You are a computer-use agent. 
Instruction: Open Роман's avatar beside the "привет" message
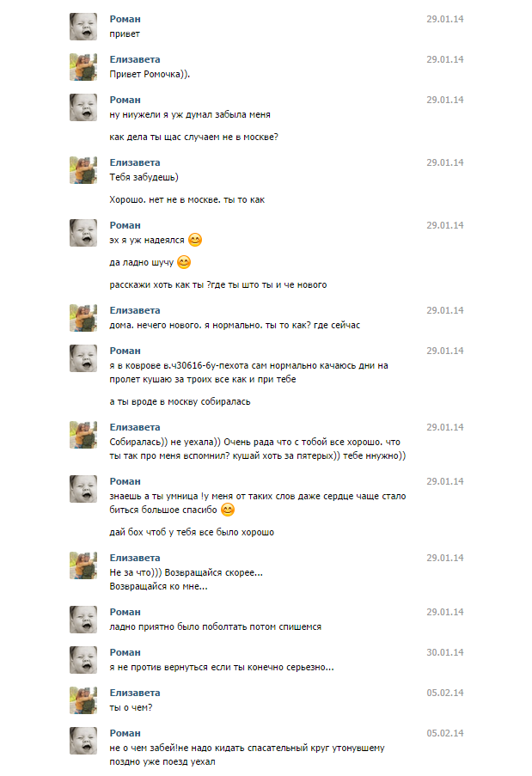(83, 27)
